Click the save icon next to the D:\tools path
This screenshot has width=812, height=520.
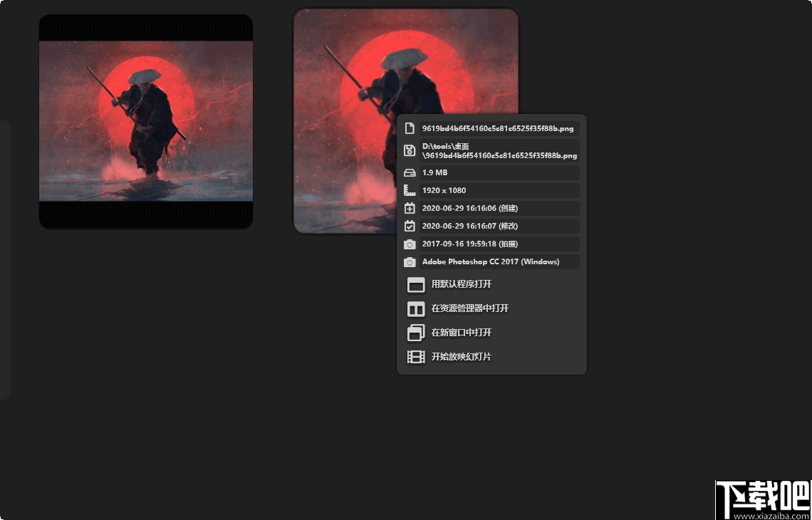pyautogui.click(x=410, y=150)
